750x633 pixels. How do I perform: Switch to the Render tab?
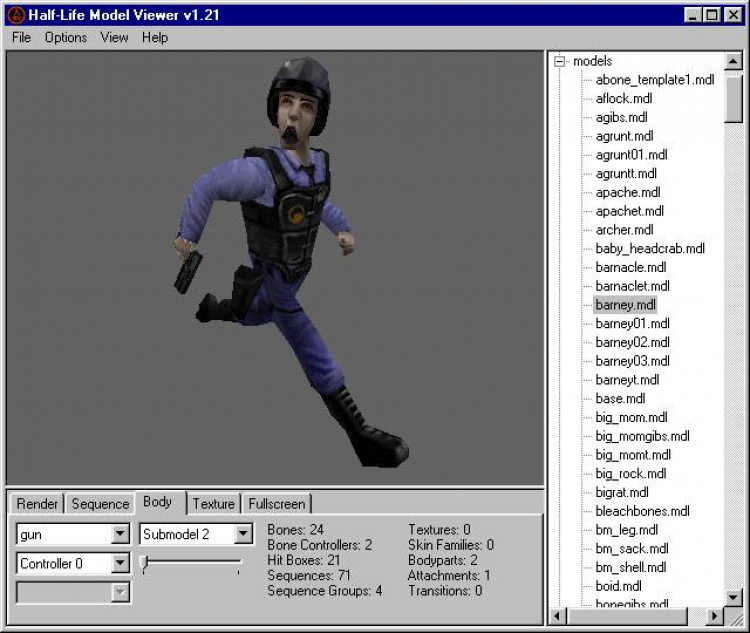point(37,504)
